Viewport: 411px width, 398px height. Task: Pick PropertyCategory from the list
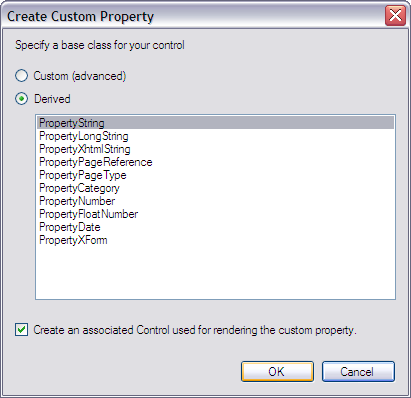click(x=215, y=188)
